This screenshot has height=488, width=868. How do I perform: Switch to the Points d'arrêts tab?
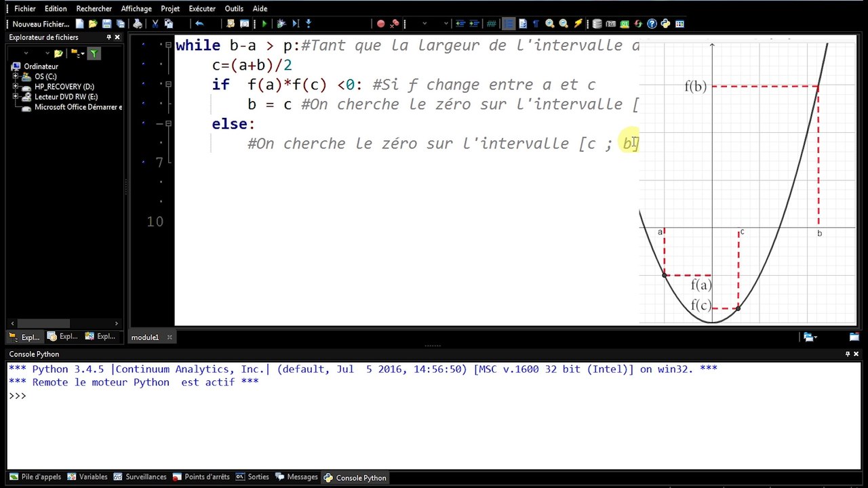[x=201, y=477]
